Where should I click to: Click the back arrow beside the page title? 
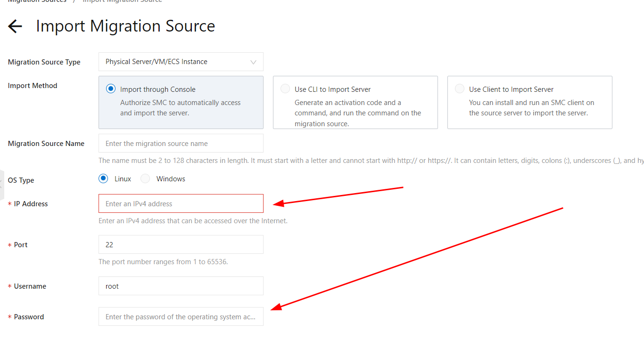[x=15, y=26]
